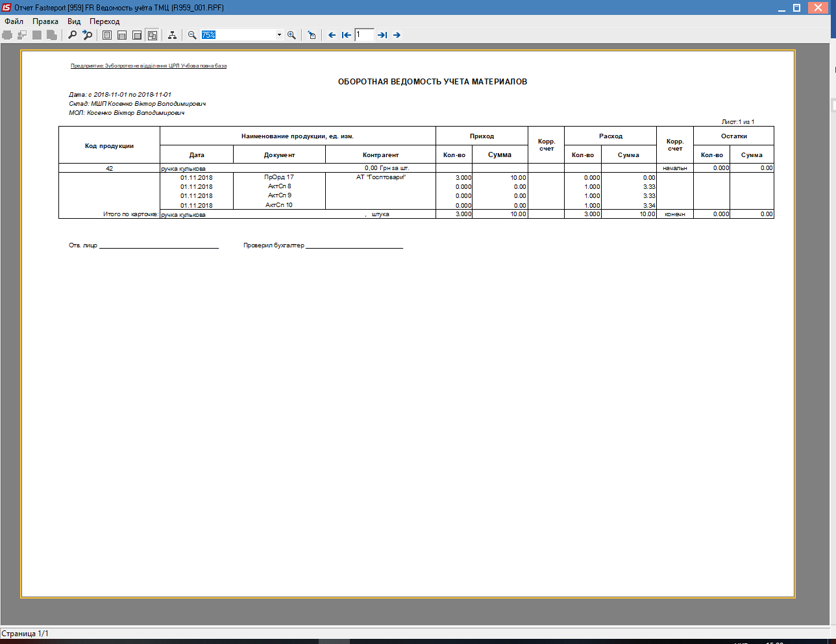Click the IS application icon in title bar
The width and height of the screenshot is (836, 644).
(x=7, y=7)
